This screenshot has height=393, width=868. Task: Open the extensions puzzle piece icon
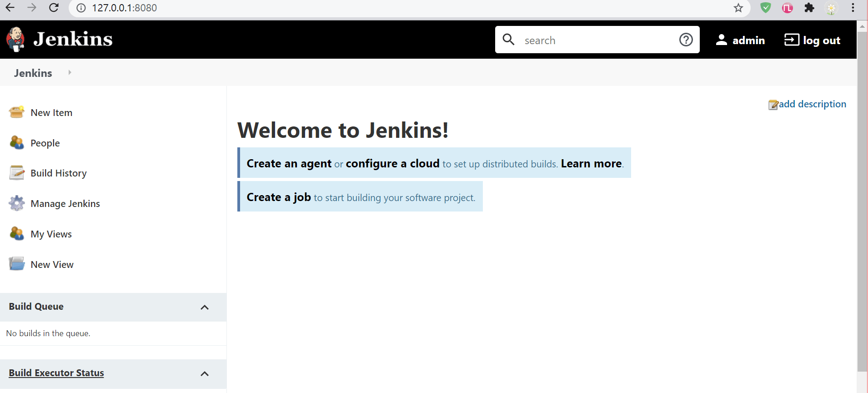[x=809, y=8]
